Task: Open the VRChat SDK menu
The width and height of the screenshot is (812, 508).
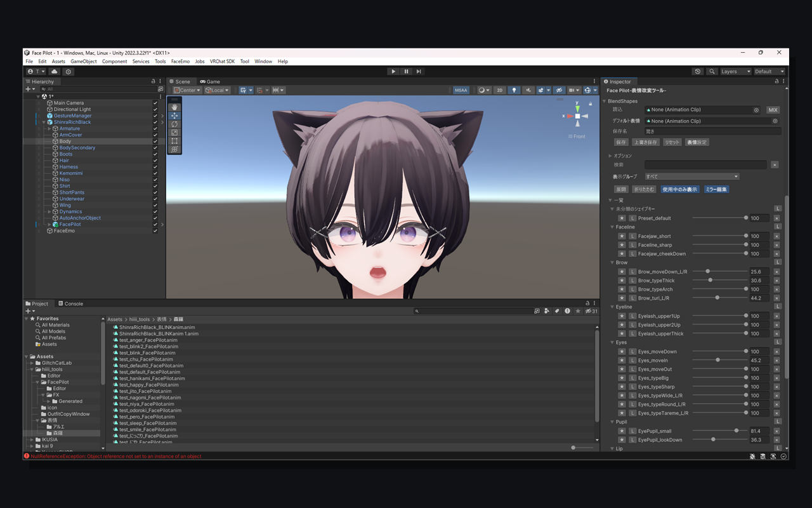Action: coord(222,62)
